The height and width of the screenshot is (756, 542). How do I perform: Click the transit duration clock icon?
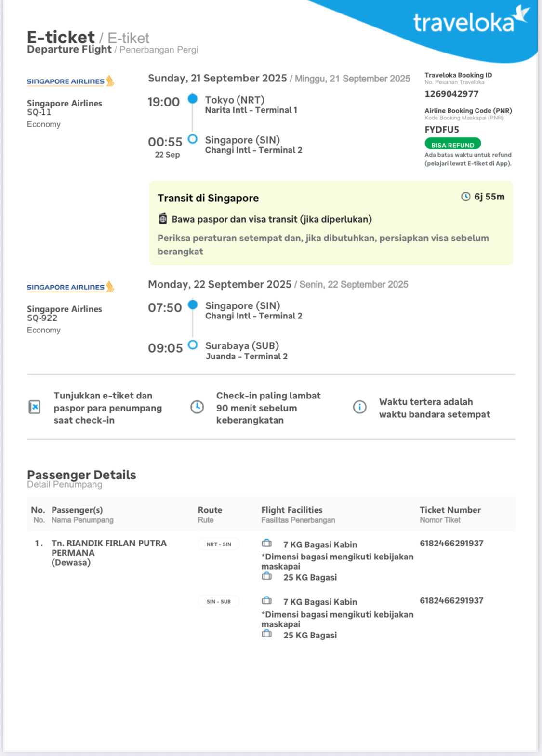coord(465,197)
